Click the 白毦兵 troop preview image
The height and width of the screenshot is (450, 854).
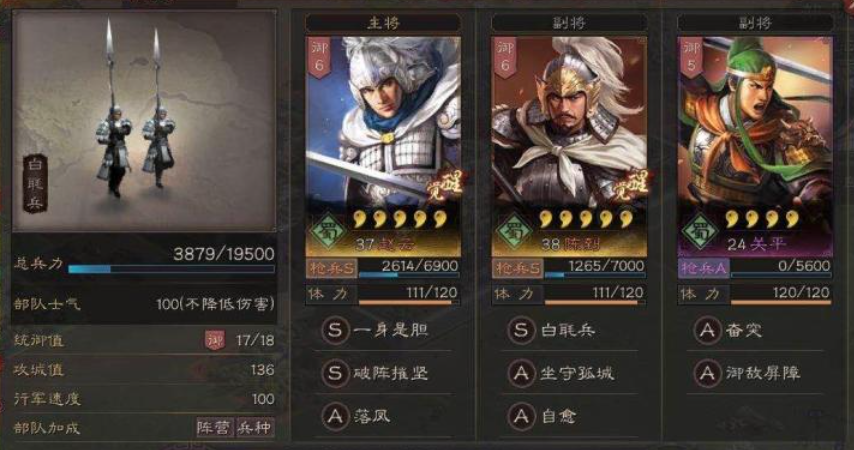(144, 121)
